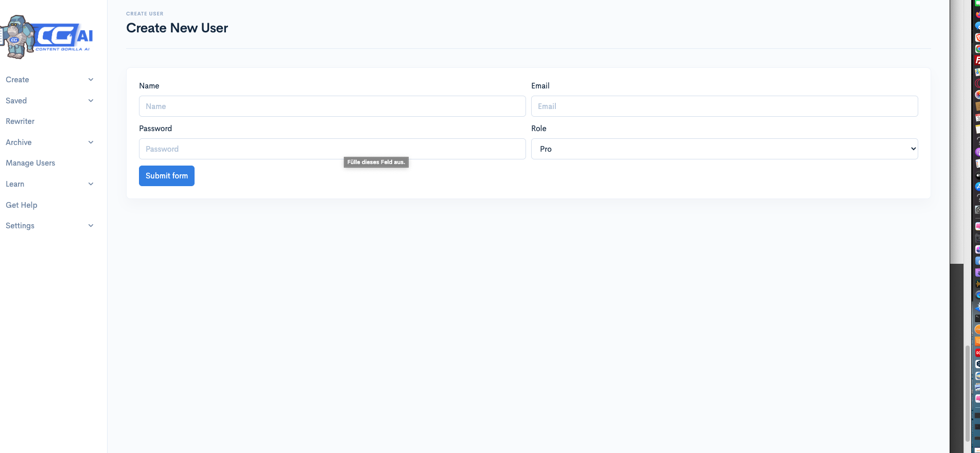The height and width of the screenshot is (453, 980).
Task: Click the Content Gorilla AI logo
Action: [x=47, y=37]
